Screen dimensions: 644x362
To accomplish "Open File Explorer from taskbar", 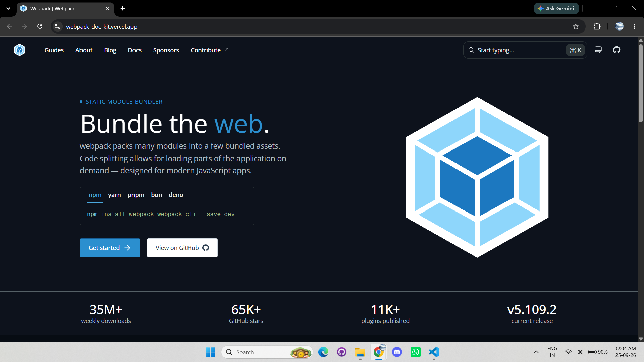I will [360, 352].
